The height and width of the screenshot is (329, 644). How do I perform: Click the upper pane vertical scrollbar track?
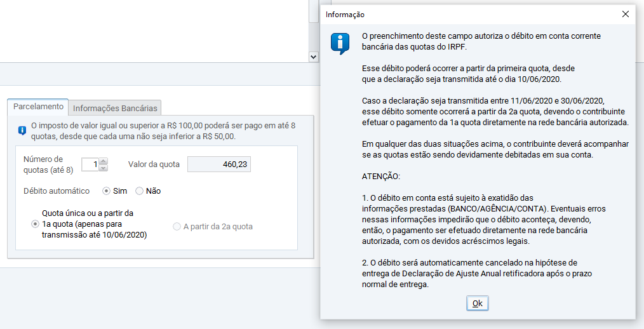coord(313,35)
